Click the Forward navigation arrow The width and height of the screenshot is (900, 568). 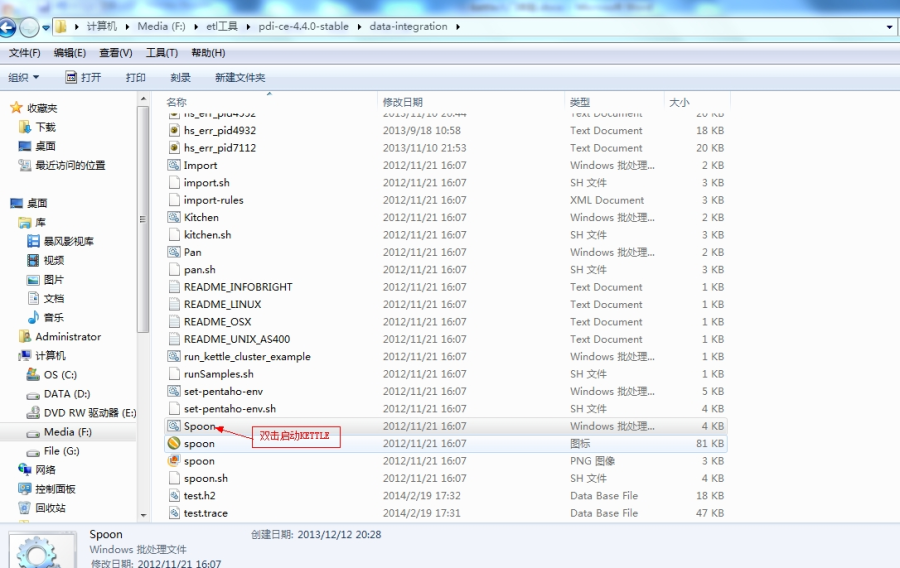coord(29,27)
